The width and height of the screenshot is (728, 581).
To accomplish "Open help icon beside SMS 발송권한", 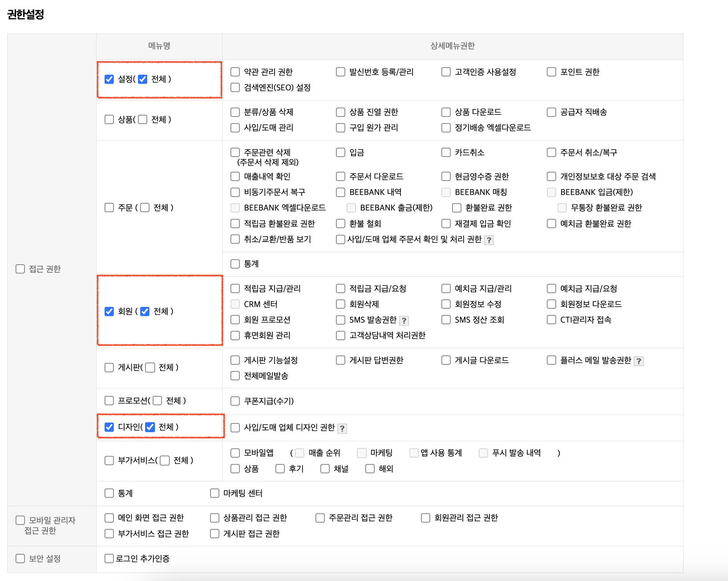I will pos(404,321).
